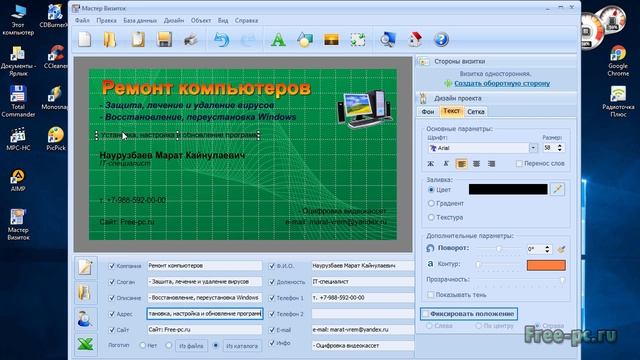This screenshot has width=640, height=360.
Task: Open the Total Commander desktop shortcut
Action: 18,102
